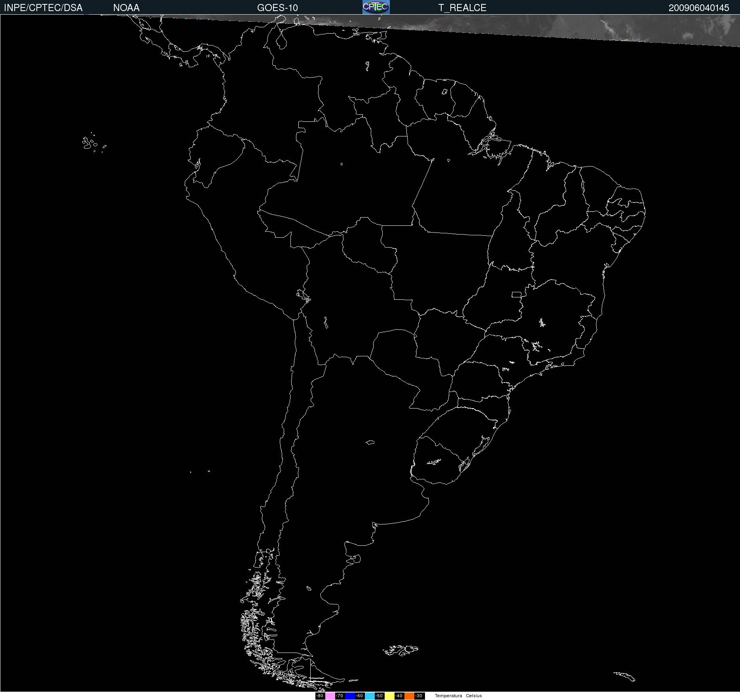Click the CPTEC logo in the header
This screenshot has height=700, width=740.
pyautogui.click(x=376, y=7)
